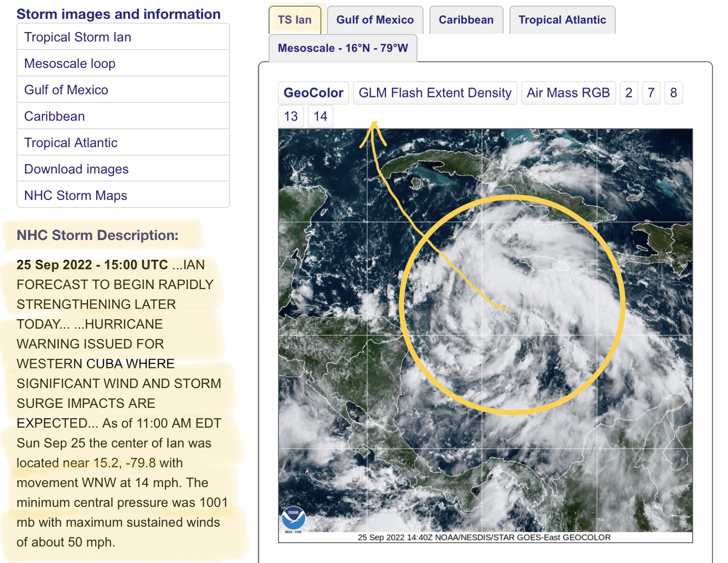This screenshot has height=563, width=728.
Task: Switch to the Caribbean tab
Action: (466, 20)
